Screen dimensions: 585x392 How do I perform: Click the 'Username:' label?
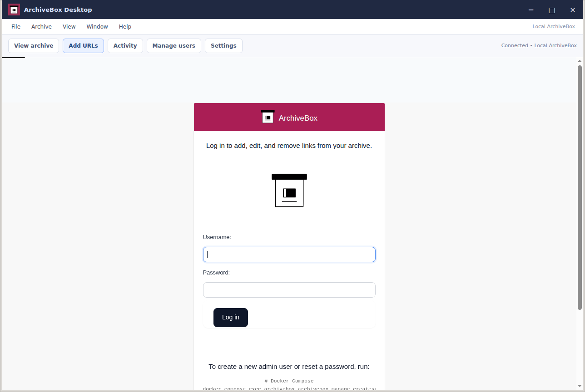[217, 237]
